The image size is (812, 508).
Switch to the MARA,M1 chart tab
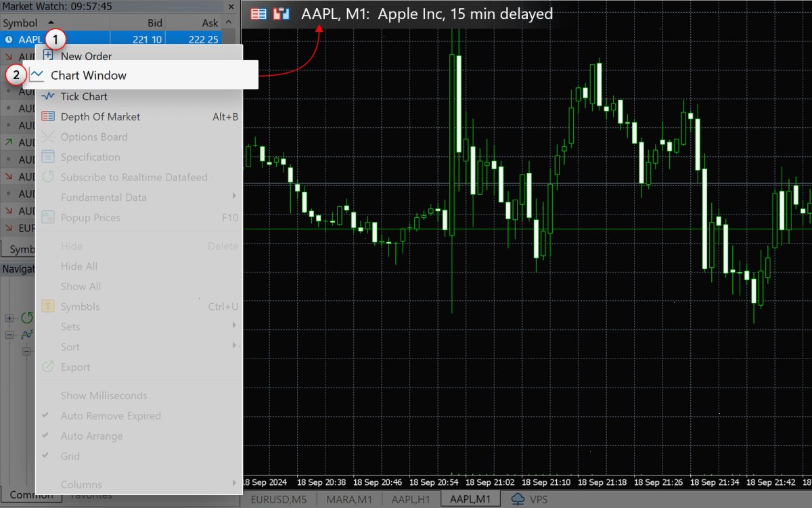tap(349, 500)
